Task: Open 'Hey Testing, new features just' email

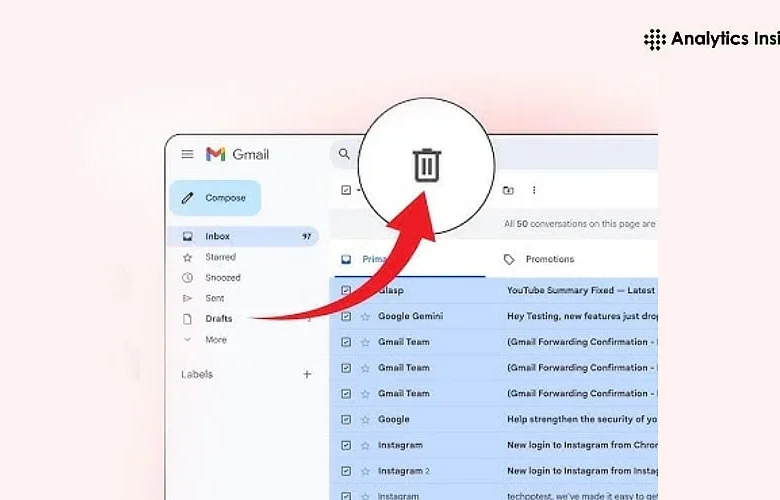Action: point(583,316)
